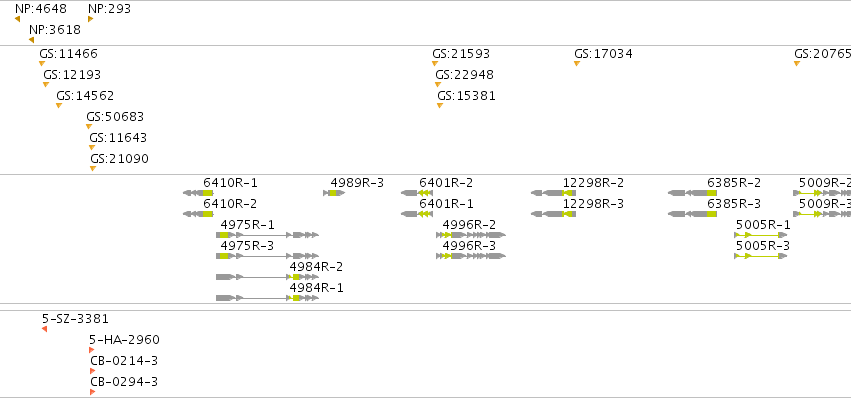
Task: Select the NP:293 insertion marker
Action: click(x=91, y=19)
